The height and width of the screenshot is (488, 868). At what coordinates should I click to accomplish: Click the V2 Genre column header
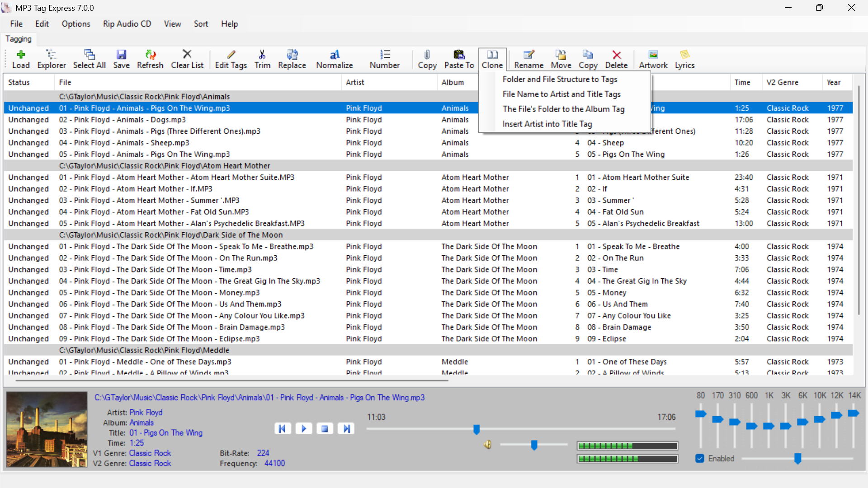coord(792,82)
